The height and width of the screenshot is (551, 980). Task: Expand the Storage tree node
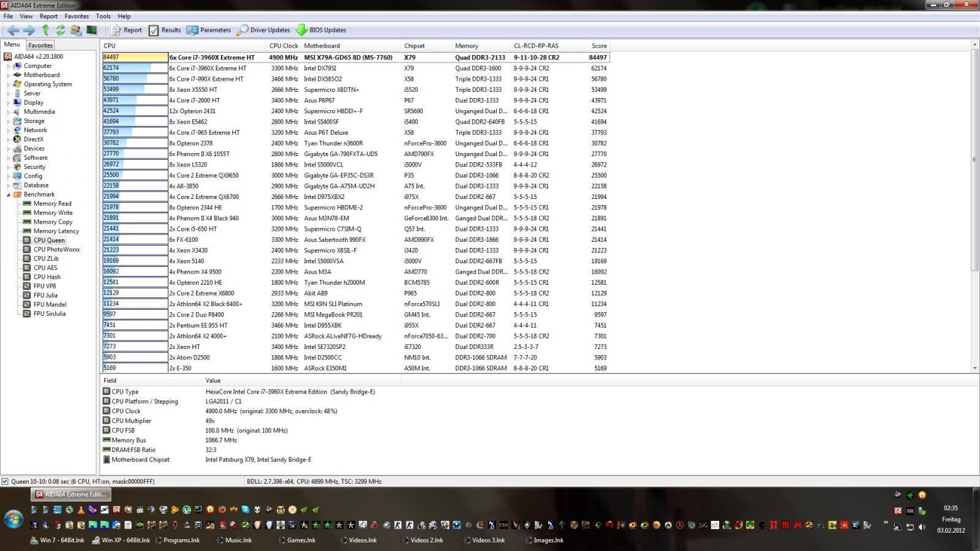[8, 121]
